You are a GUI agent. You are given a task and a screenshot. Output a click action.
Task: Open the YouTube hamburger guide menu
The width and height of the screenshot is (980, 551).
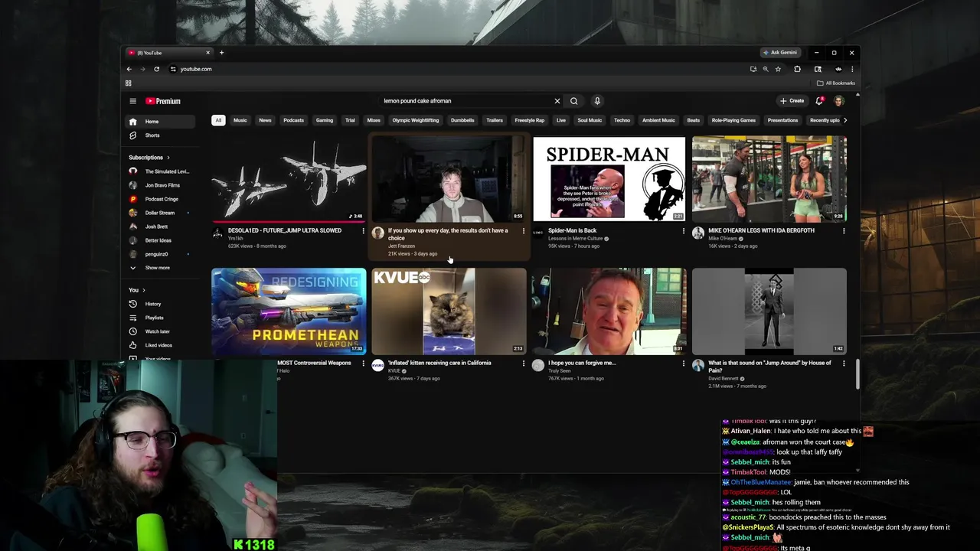tap(132, 101)
